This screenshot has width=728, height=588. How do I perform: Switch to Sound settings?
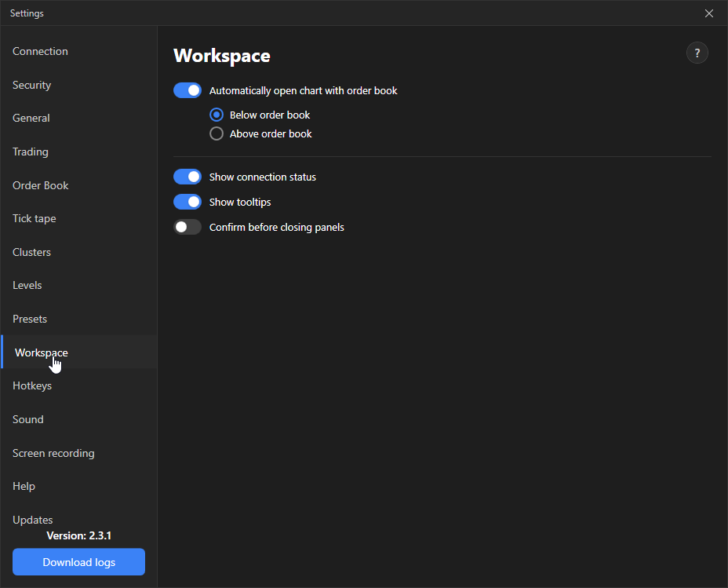79,419
